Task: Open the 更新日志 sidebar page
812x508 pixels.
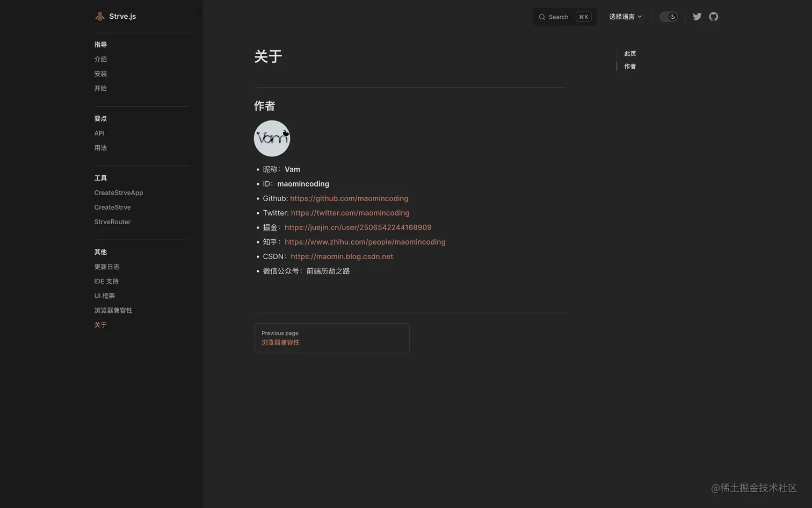Action: (107, 267)
